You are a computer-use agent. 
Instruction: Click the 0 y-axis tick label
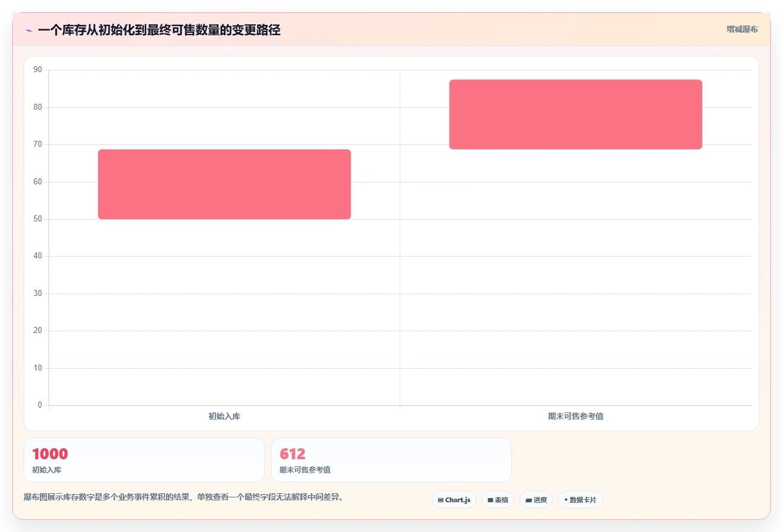pyautogui.click(x=40, y=405)
